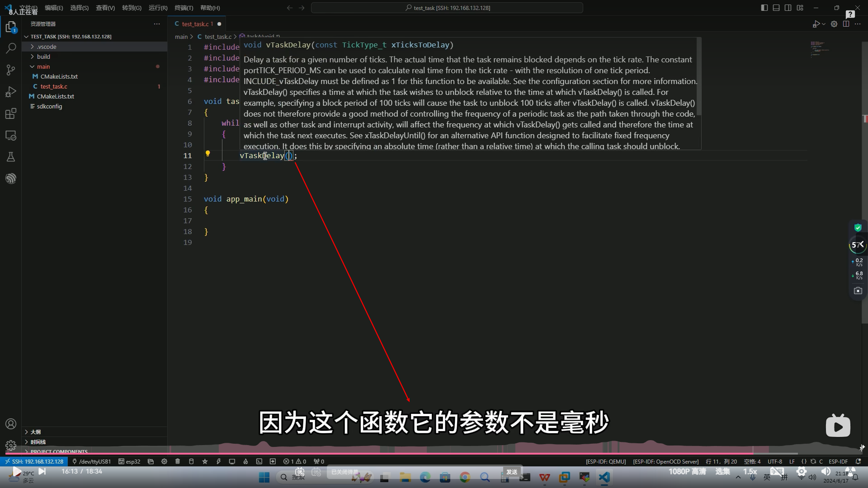This screenshot has width=868, height=488.
Task: Open the 运行(R) menu
Action: [158, 8]
